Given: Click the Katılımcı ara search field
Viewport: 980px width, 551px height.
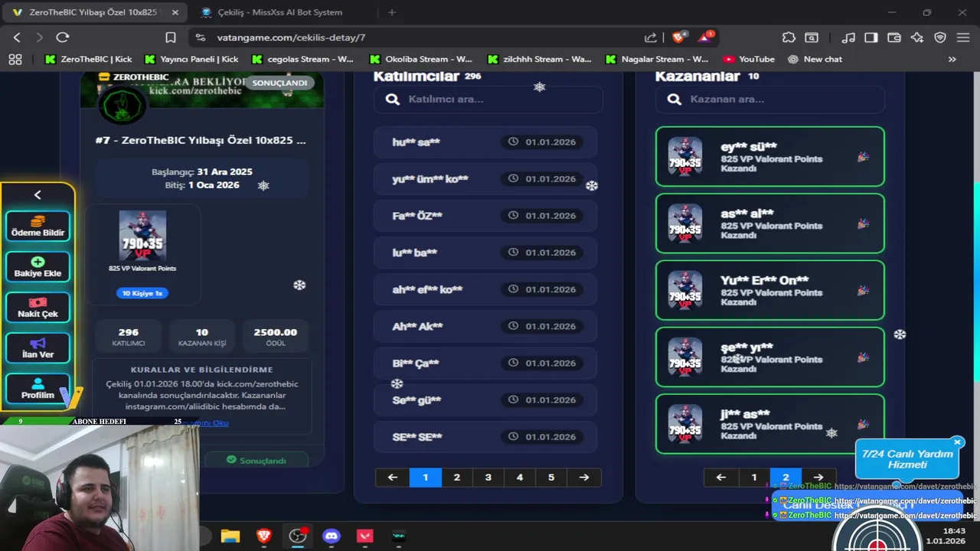Looking at the screenshot, I should click(x=488, y=99).
